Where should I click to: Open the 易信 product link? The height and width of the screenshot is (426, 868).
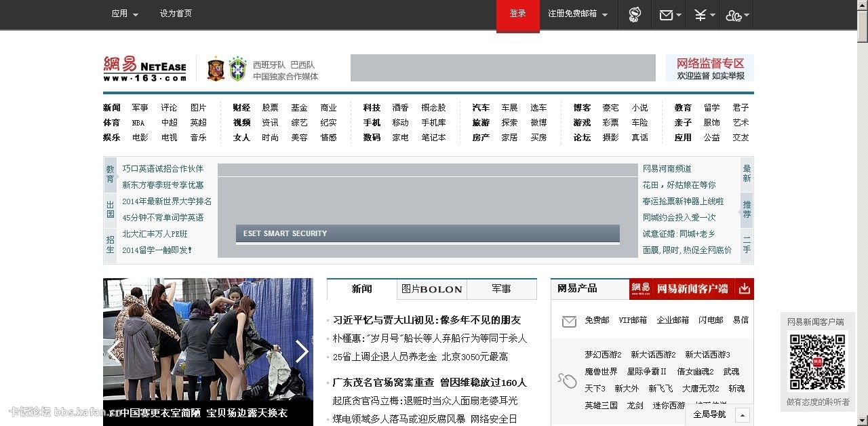coord(741,320)
